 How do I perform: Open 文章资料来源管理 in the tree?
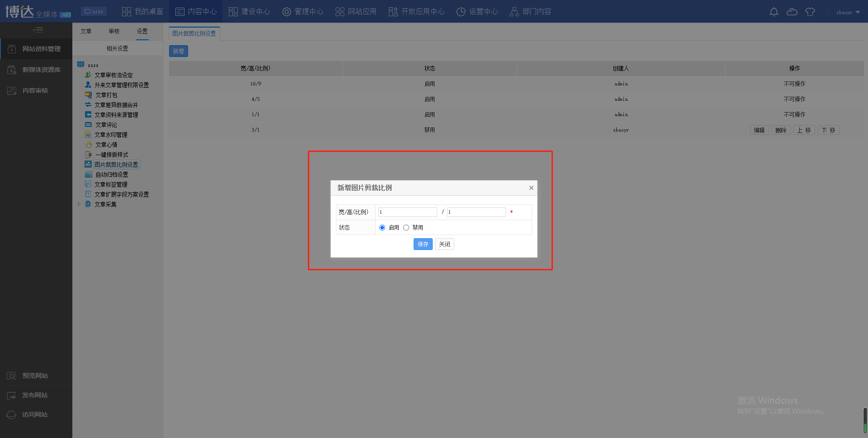[116, 115]
